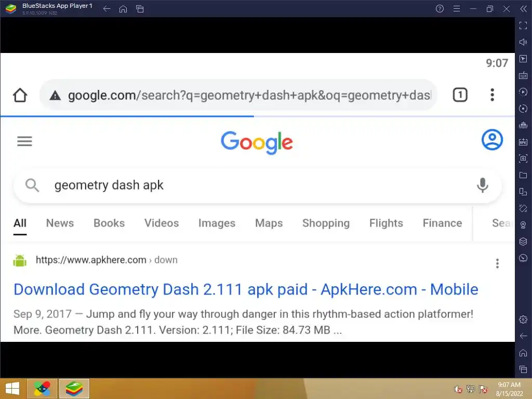Switch to the Finance tab
Image resolution: width=532 pixels, height=399 pixels.
[x=443, y=223]
